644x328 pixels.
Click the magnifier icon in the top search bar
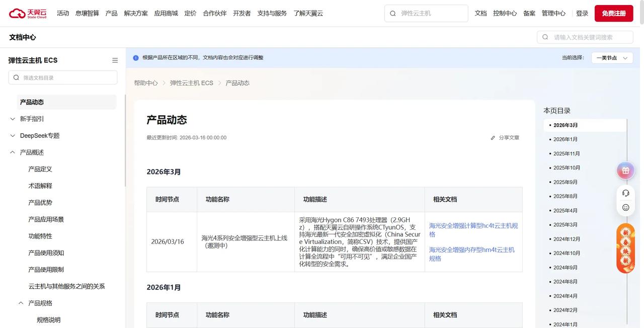[393, 13]
